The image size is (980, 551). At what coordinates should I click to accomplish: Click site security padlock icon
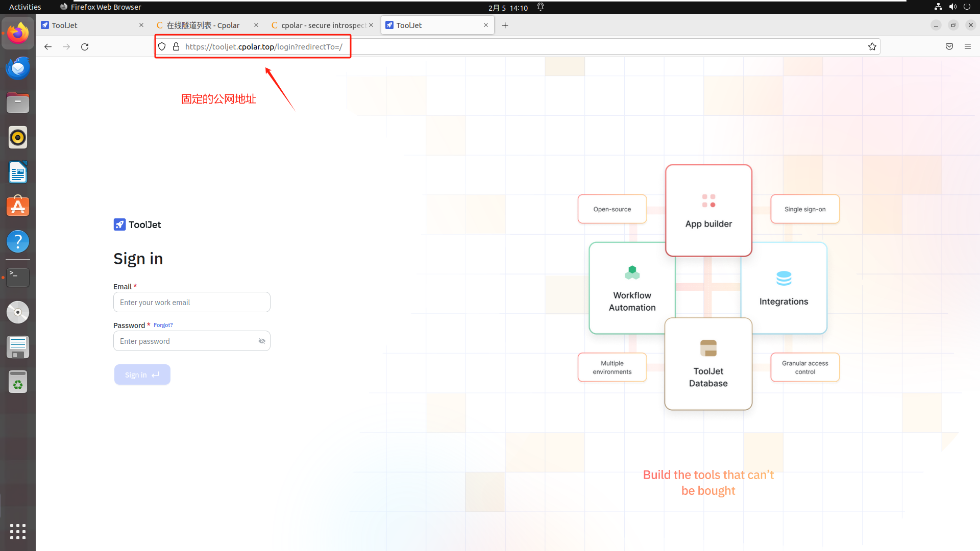176,46
